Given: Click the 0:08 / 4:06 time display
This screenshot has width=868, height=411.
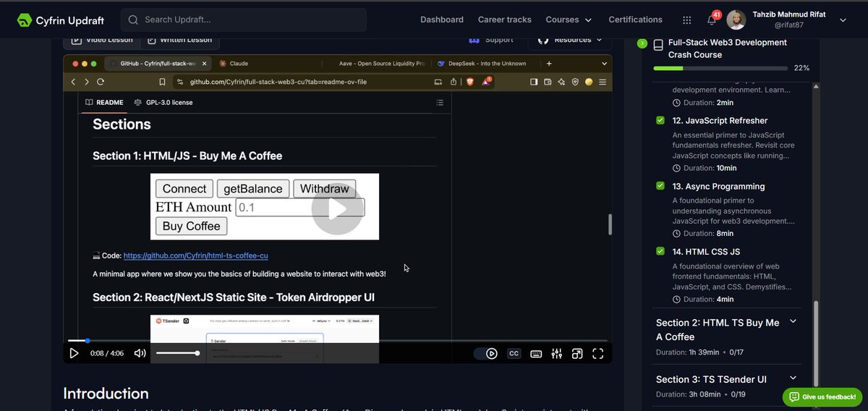Looking at the screenshot, I should pos(108,353).
